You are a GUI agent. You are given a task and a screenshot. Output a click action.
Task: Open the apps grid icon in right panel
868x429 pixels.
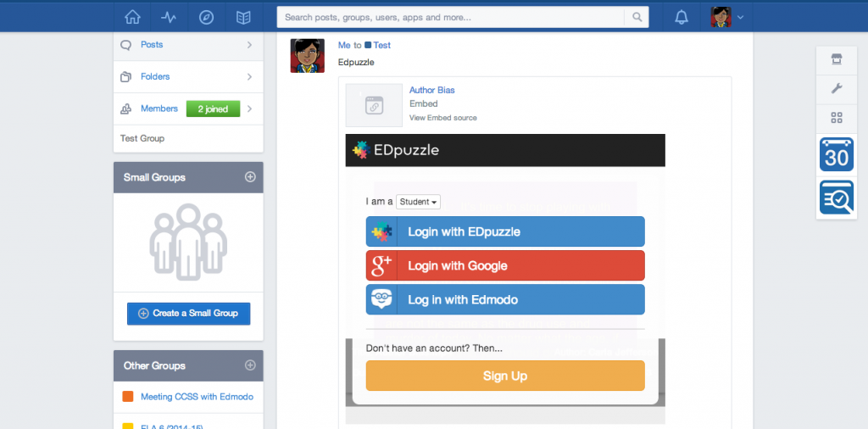point(837,117)
